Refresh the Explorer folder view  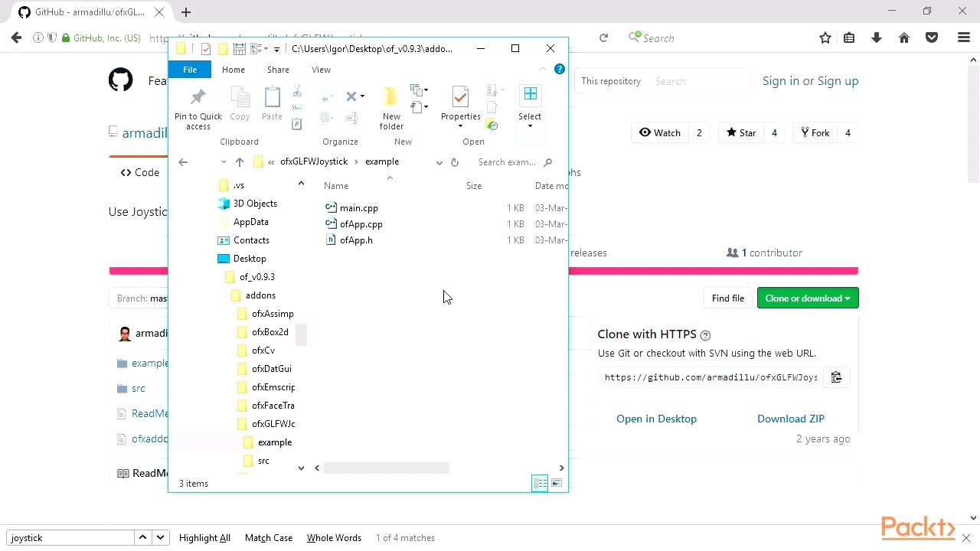point(455,162)
